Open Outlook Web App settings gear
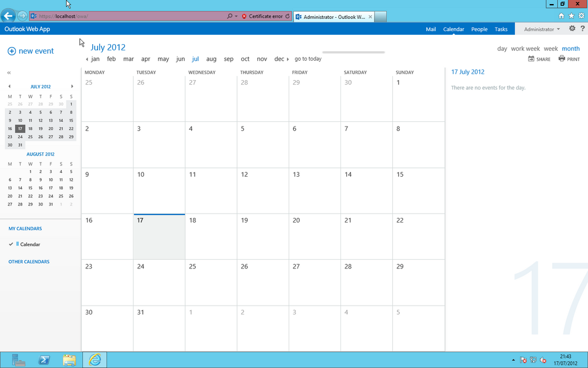 tap(572, 28)
